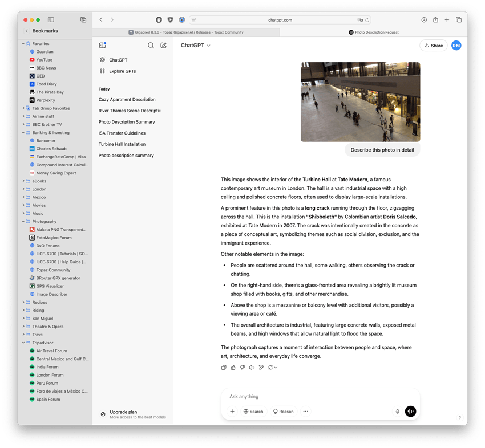
Task: Click Upgrade plan in the sidebar
Action: [x=123, y=412]
